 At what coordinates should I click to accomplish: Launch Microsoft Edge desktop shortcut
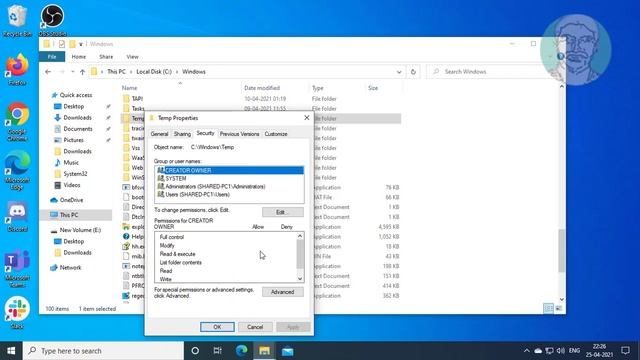17,170
